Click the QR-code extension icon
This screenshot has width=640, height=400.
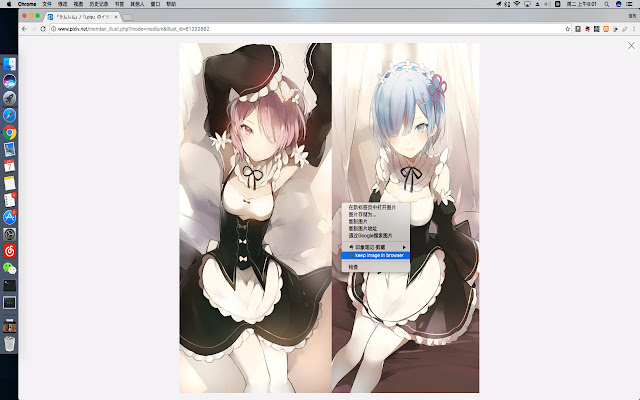point(597,29)
